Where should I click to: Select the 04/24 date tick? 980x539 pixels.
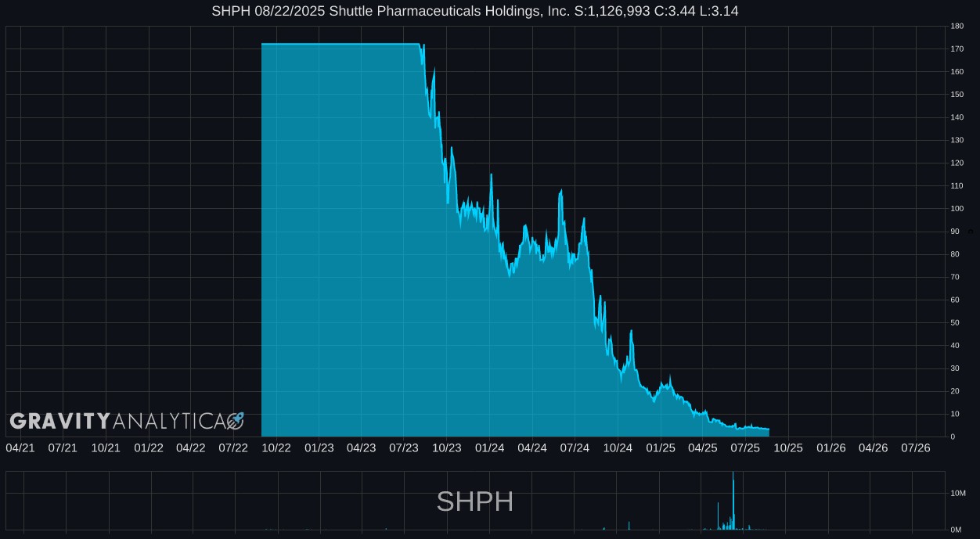pyautogui.click(x=532, y=447)
